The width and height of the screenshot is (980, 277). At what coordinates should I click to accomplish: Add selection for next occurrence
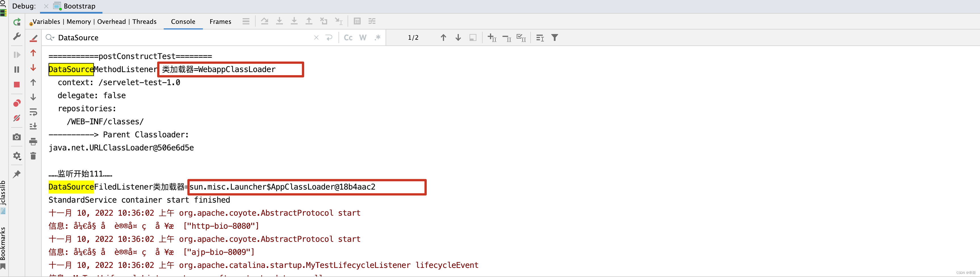click(x=492, y=37)
